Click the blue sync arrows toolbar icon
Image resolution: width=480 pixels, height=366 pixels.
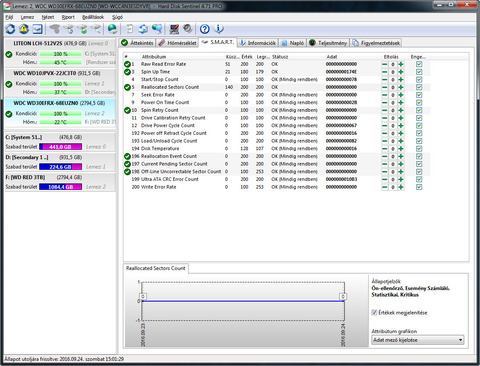(x=143, y=29)
